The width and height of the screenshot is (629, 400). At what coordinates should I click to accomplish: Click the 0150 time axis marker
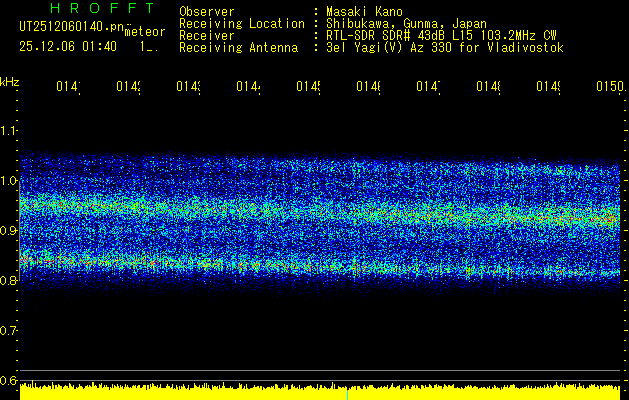(x=608, y=87)
